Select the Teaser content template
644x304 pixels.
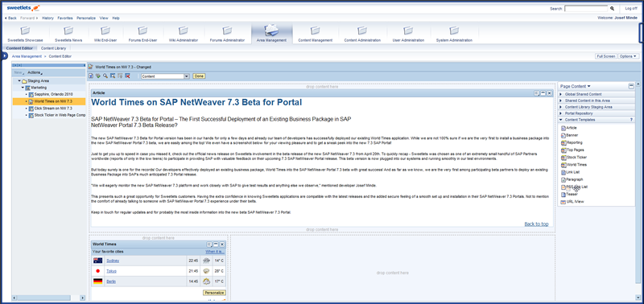569,194
